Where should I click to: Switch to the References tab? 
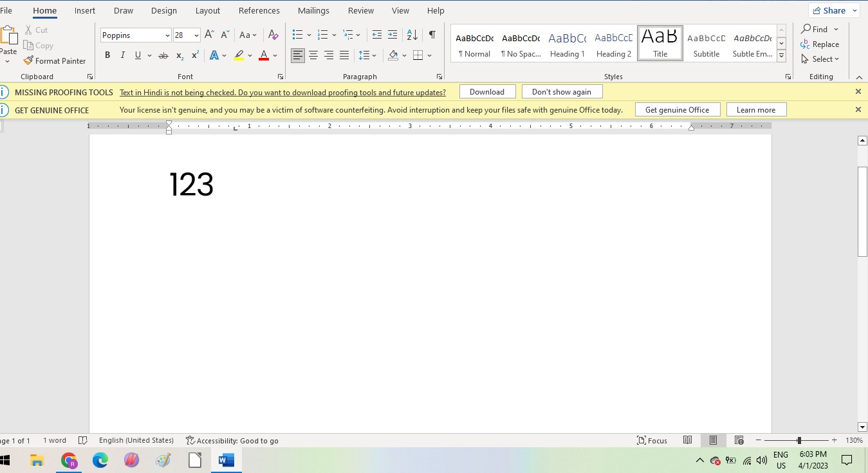(259, 11)
